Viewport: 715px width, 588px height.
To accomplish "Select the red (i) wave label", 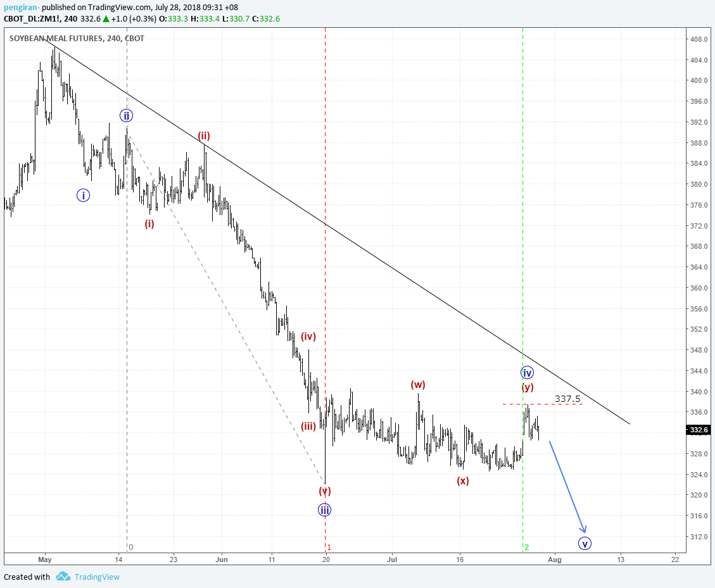I will (149, 224).
